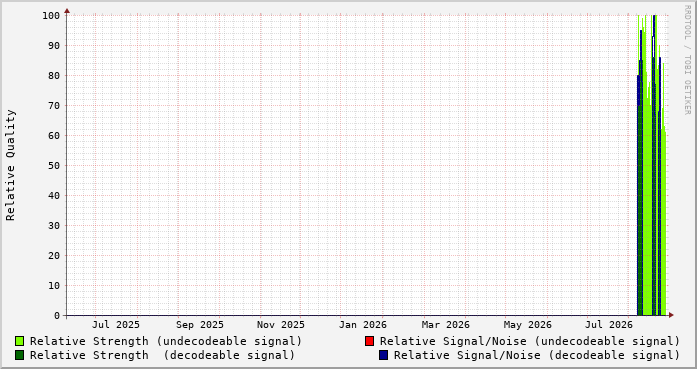Click the Jul 2026 x-axis label

[609, 325]
